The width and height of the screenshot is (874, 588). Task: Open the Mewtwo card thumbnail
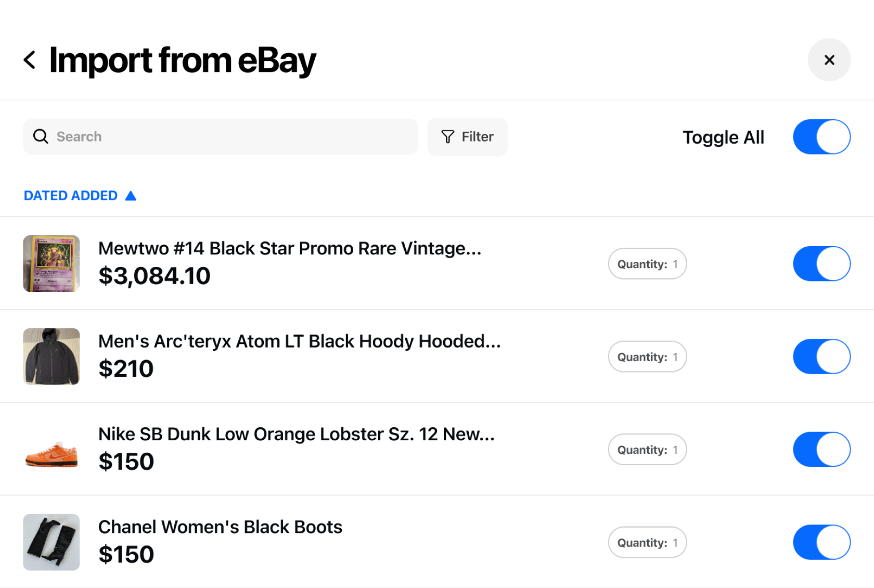tap(52, 264)
